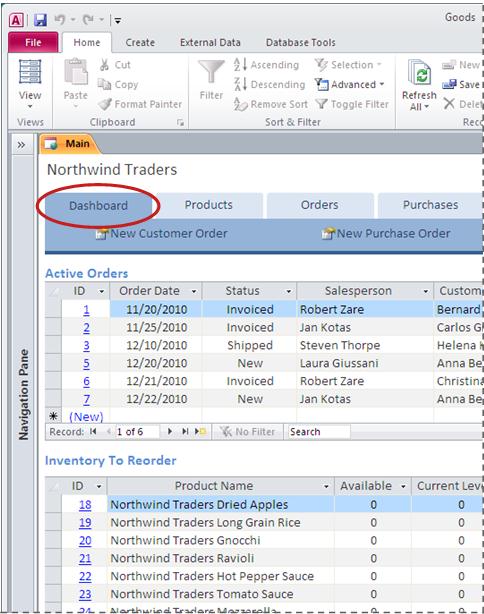
Task: Open ID column dropdown in Inventory To Reorder
Action: (99, 486)
